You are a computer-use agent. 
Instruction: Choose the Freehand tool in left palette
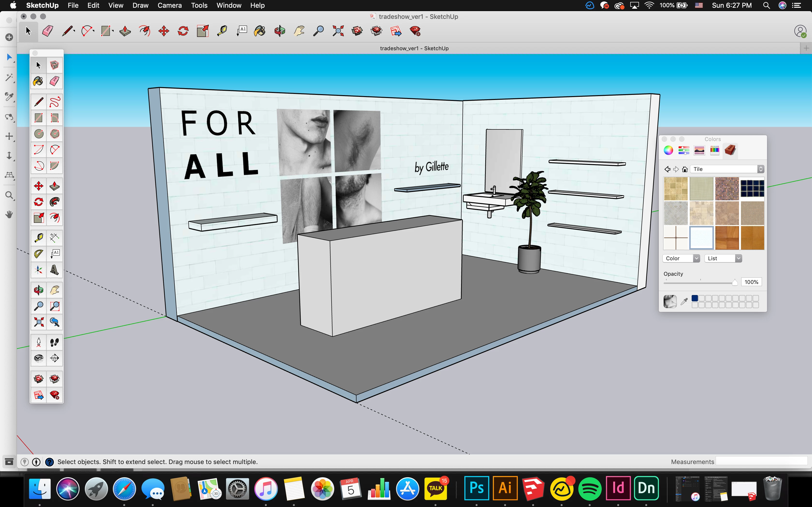pos(55,102)
